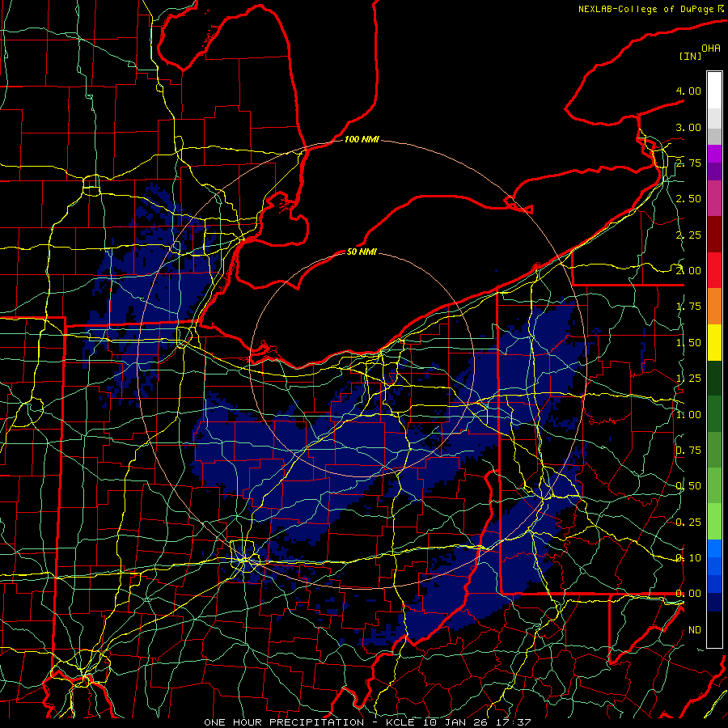Click the [IN] units label

tap(690, 56)
